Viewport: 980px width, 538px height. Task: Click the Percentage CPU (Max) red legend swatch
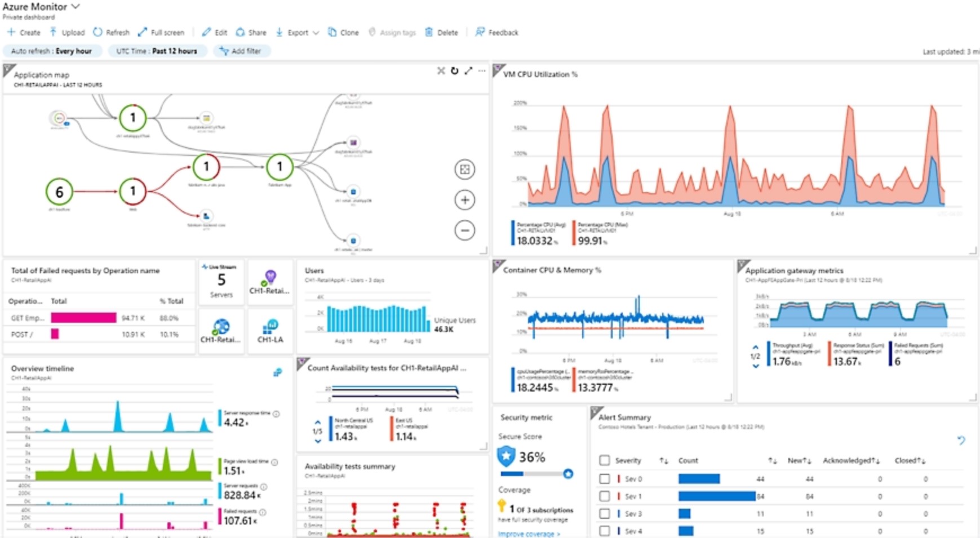(x=574, y=233)
